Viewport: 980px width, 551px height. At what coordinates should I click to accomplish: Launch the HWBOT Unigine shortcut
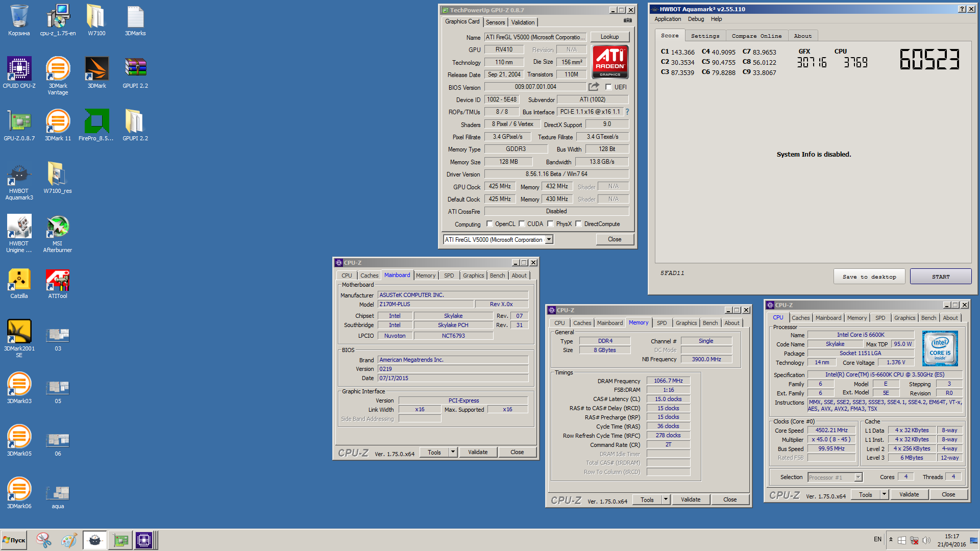19,234
